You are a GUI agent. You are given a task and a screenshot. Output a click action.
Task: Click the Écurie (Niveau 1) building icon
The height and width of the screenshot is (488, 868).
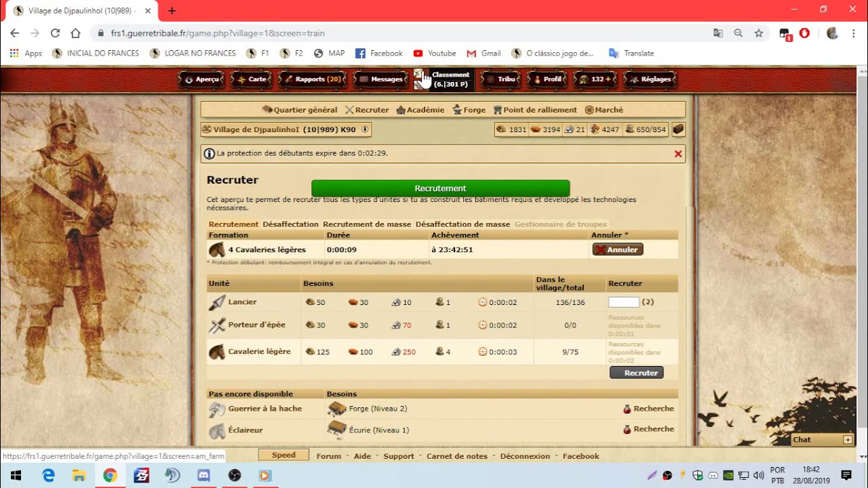pos(337,430)
